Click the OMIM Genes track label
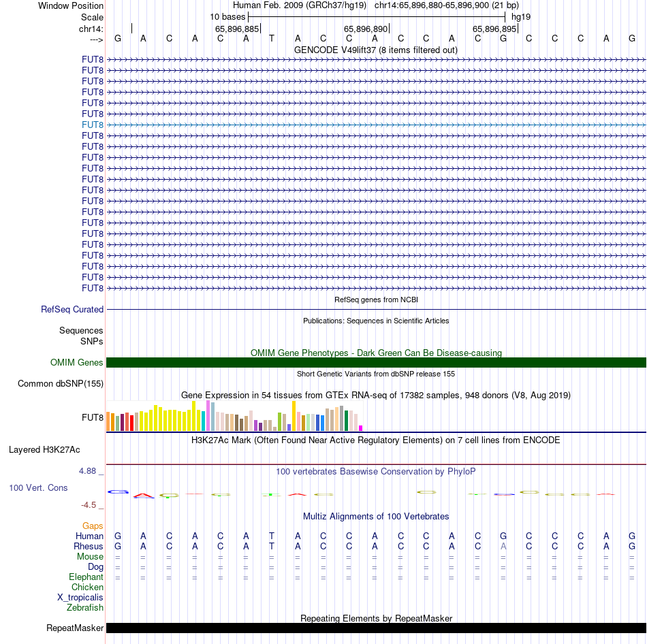 click(x=77, y=362)
